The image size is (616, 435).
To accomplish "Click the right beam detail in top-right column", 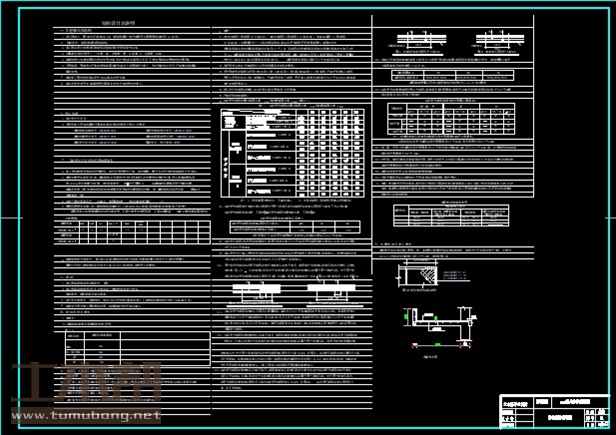I will point(500,44).
